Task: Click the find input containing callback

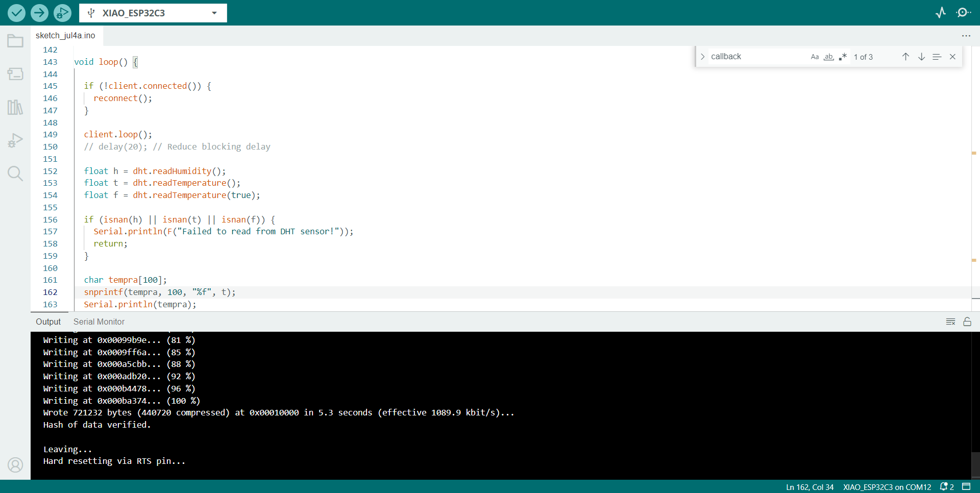Action: [757, 57]
